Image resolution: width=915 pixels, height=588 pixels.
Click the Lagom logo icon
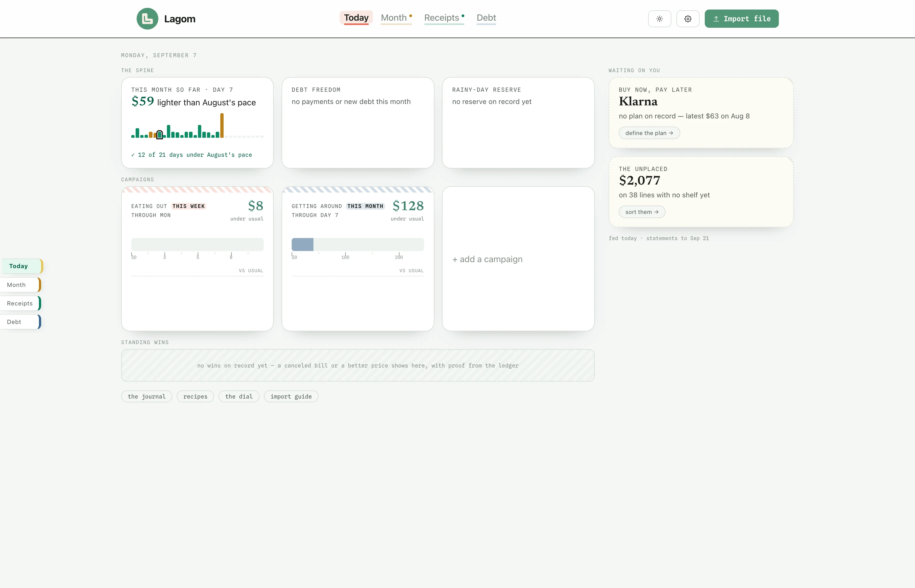click(147, 19)
